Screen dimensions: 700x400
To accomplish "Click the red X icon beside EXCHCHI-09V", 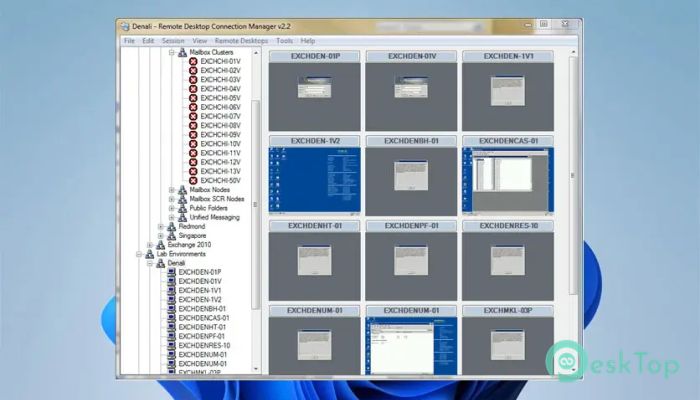I will [x=193, y=134].
